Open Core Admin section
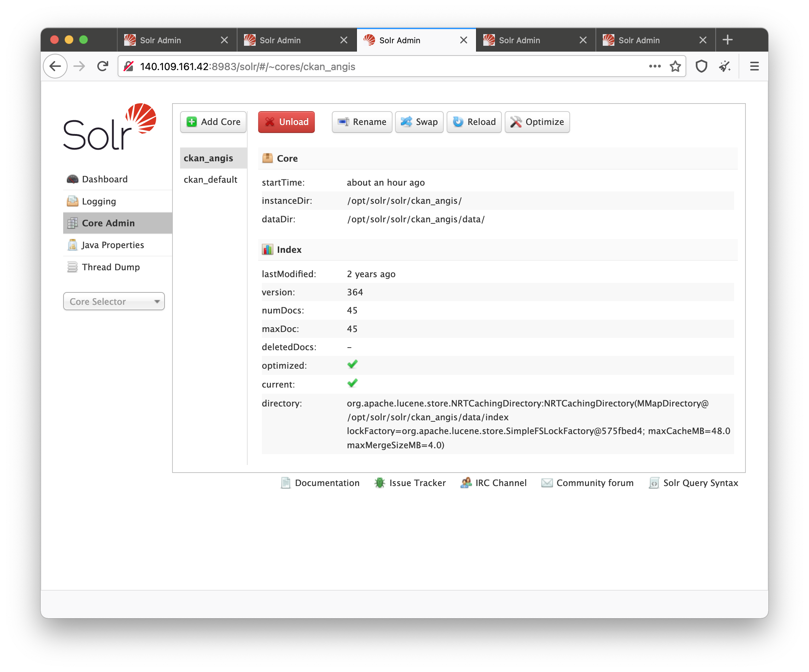The width and height of the screenshot is (809, 672). 118,223
